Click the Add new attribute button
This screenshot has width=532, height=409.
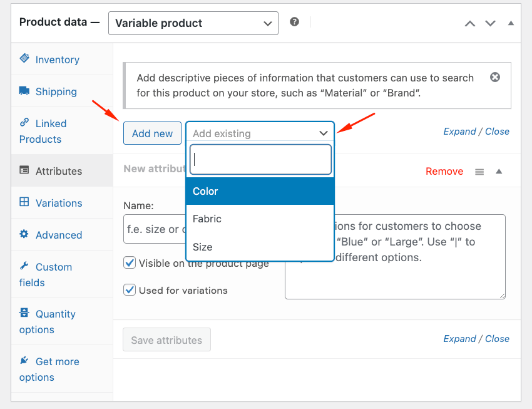[152, 133]
